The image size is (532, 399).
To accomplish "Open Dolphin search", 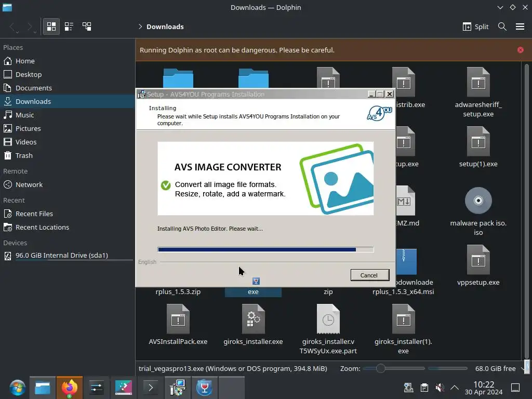I will (x=502, y=26).
